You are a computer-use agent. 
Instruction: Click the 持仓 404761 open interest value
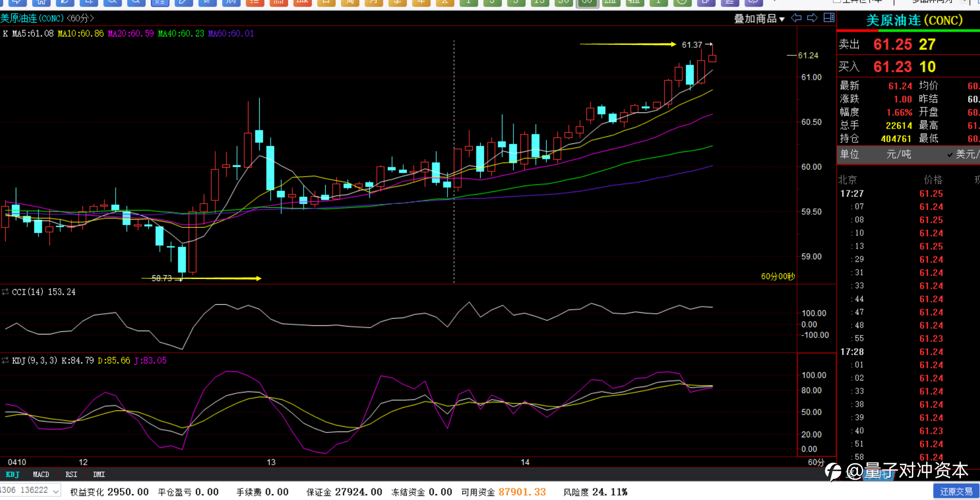click(896, 139)
